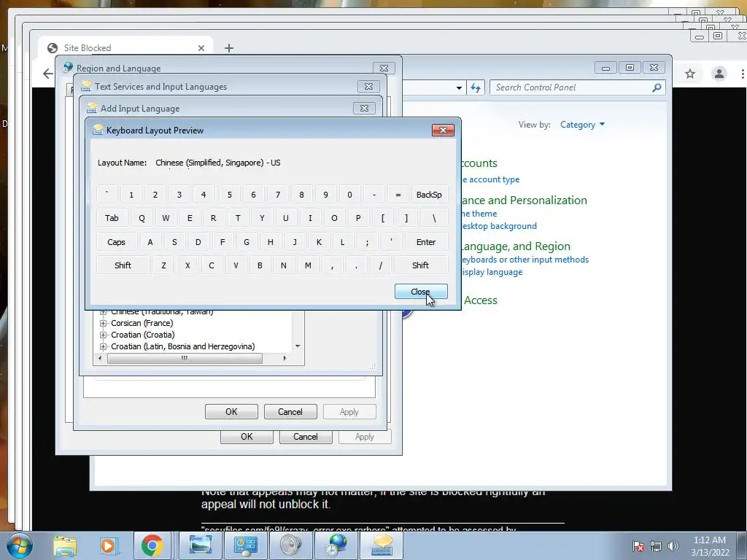Click the semicolon key in the keyboard preview

367,242
